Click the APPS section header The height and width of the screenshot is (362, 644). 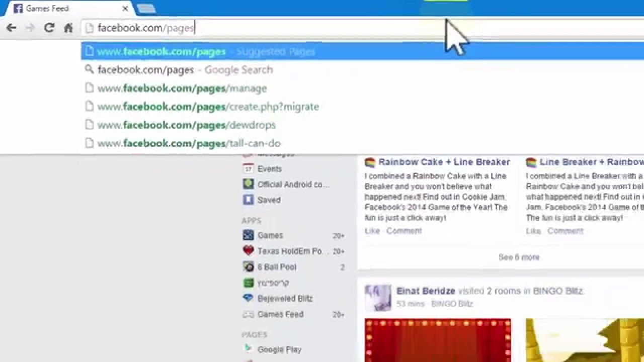click(x=251, y=221)
